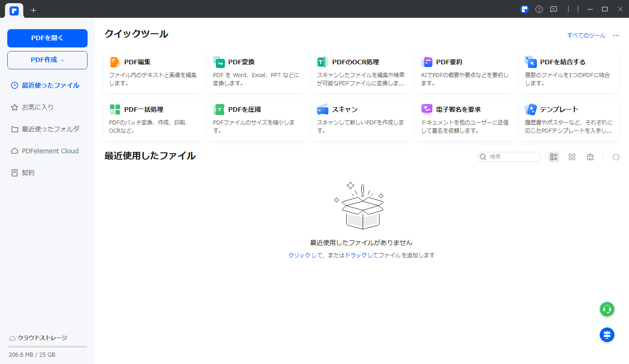Expand the PDF作成 dropdown button

tap(47, 60)
